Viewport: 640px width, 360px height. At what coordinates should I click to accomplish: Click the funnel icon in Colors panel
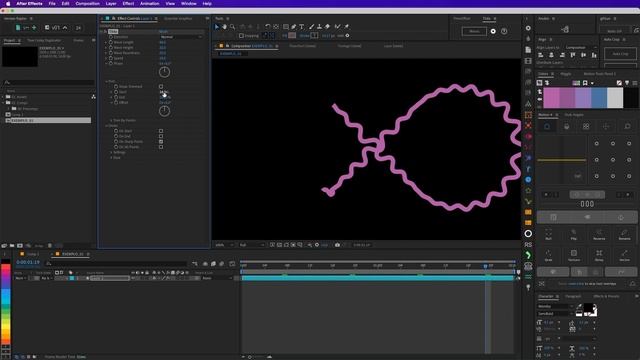pos(627,83)
